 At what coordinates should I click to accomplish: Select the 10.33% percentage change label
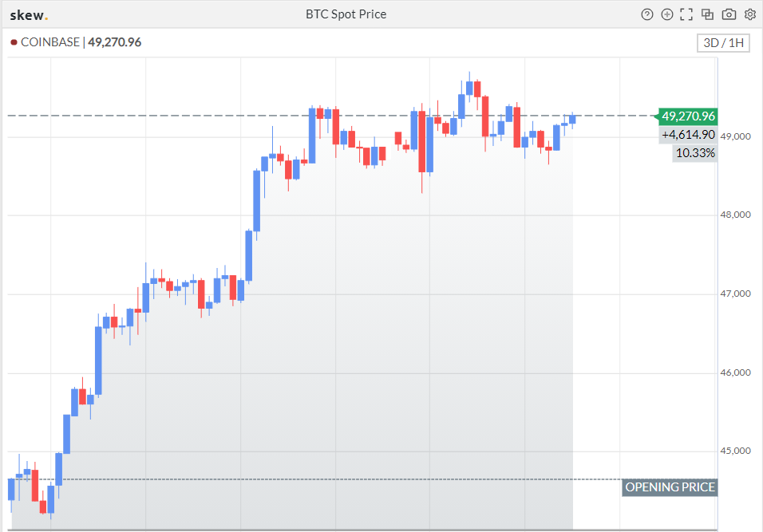[695, 153]
